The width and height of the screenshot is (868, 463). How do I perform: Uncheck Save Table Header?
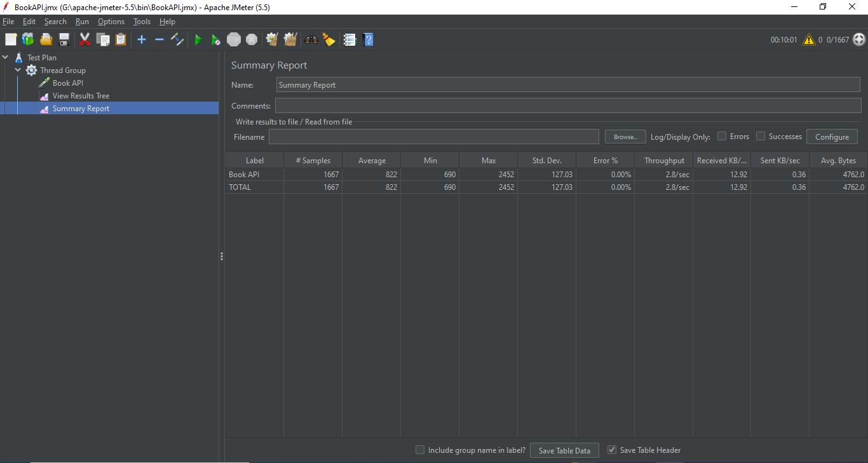point(611,450)
